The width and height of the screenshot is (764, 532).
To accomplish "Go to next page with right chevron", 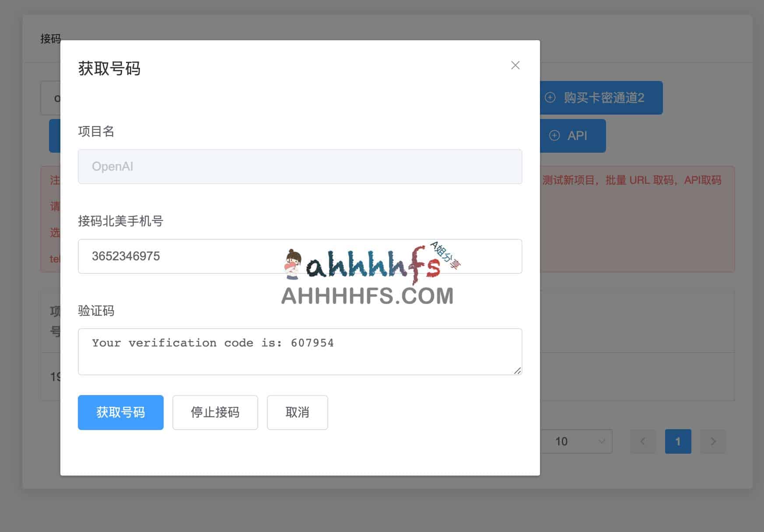I will coord(713,441).
